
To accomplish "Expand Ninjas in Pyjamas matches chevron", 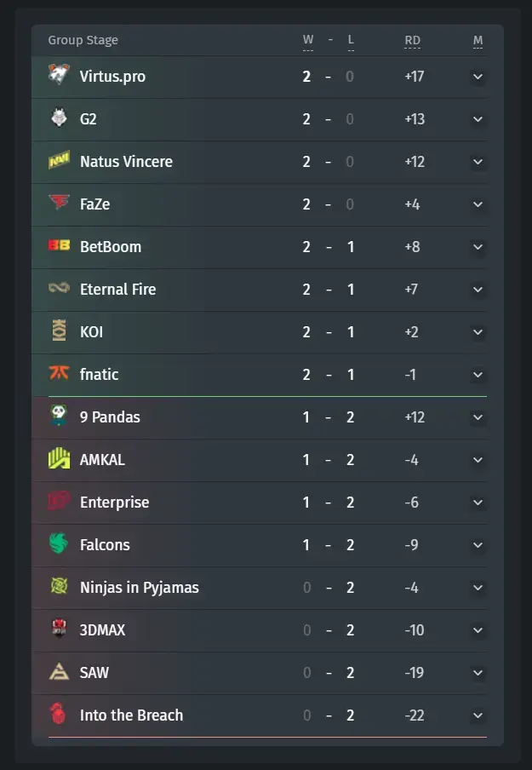I will [478, 588].
